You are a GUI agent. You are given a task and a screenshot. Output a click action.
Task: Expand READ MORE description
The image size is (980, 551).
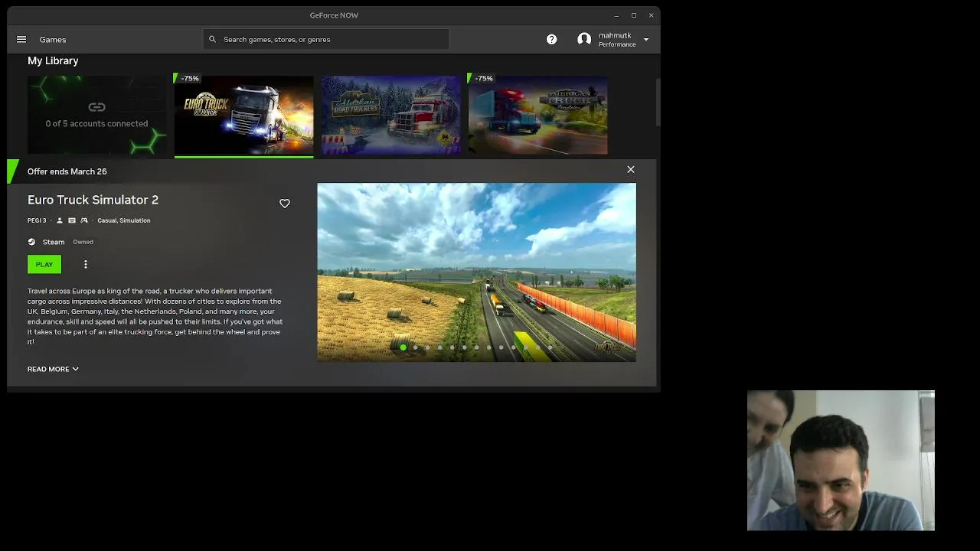[x=53, y=369]
